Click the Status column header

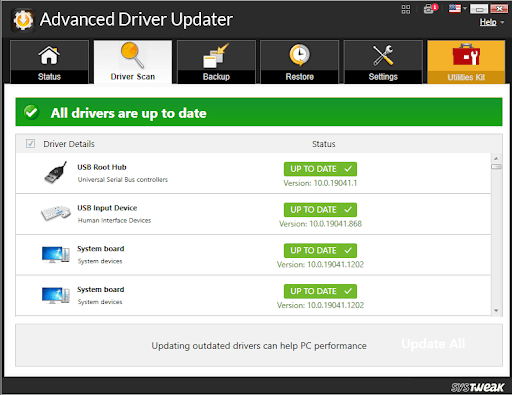click(324, 144)
